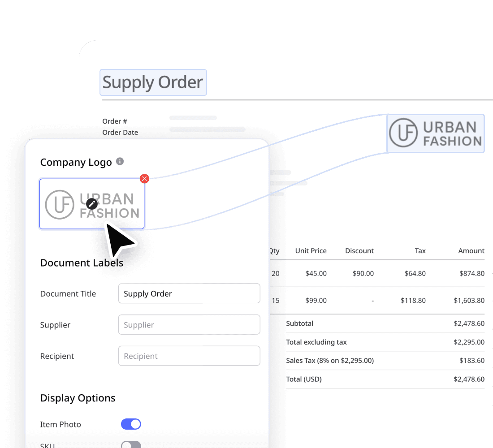Select the $90.00 discount cell
Image resolution: width=493 pixels, height=448 pixels.
[363, 274]
